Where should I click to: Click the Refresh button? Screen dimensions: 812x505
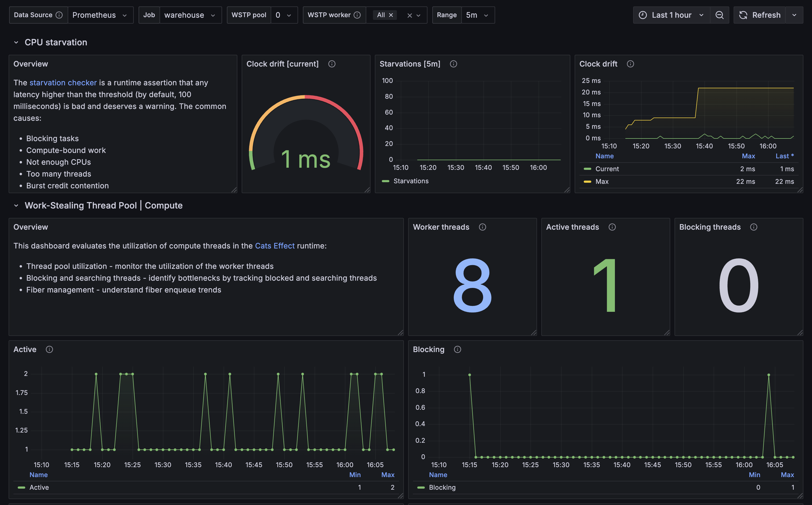(760, 15)
